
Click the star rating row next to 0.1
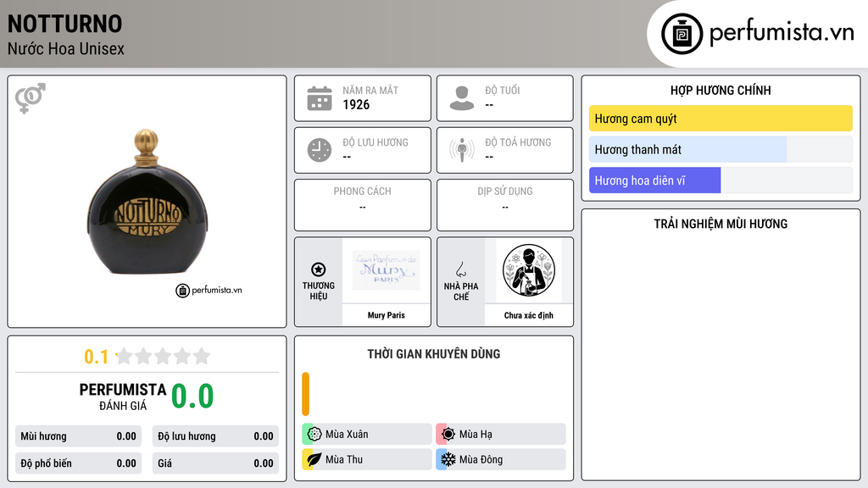click(163, 356)
